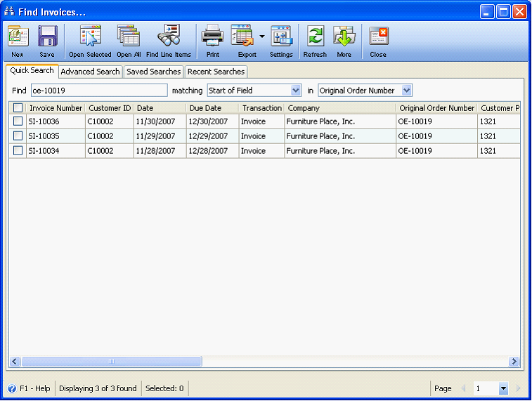Go to next page arrow
This screenshot has width=532, height=401.
click(518, 388)
